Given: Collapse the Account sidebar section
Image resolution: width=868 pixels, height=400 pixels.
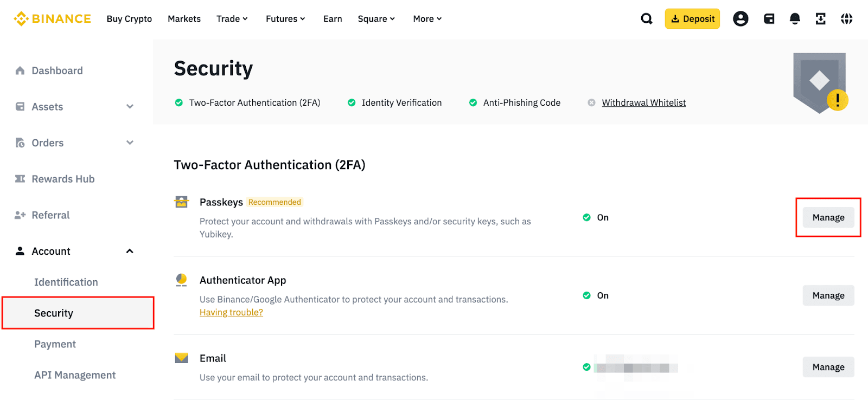Looking at the screenshot, I should 130,251.
